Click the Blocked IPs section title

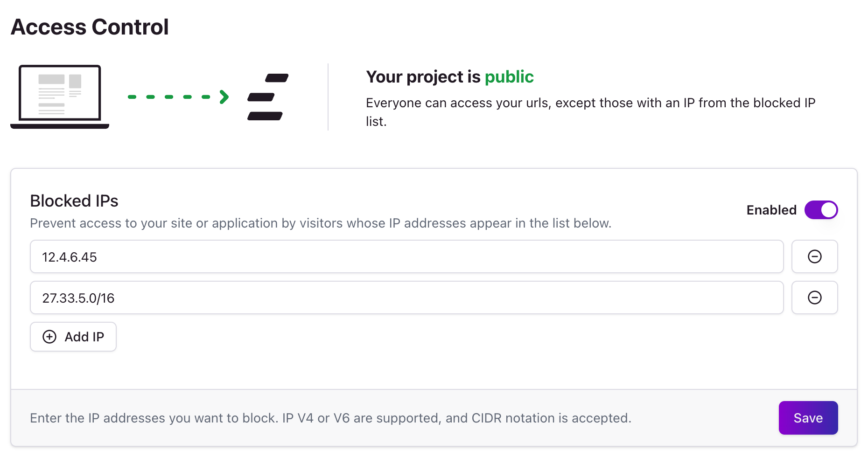point(74,201)
